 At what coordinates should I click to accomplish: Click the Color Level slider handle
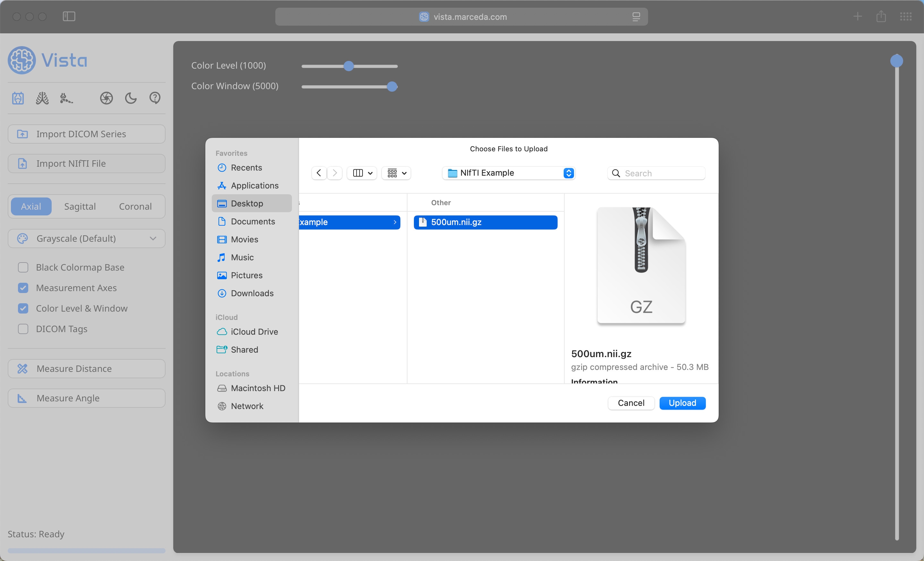click(x=349, y=66)
